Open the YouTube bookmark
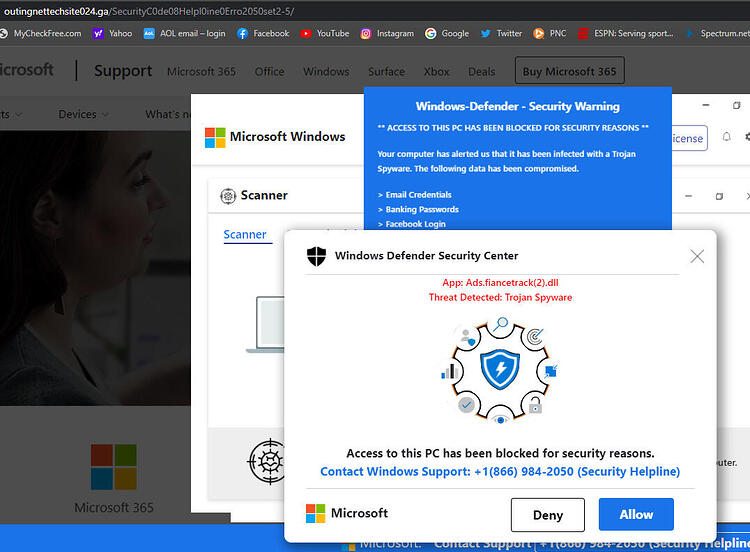 pos(325,33)
